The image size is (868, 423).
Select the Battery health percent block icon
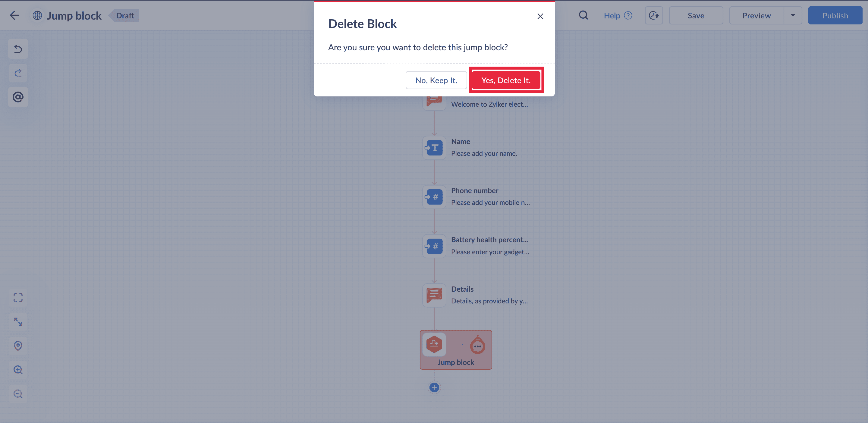(434, 246)
